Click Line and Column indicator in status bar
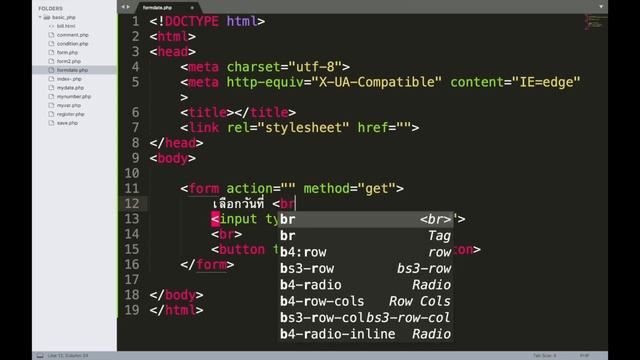640x360 pixels. (x=68, y=356)
